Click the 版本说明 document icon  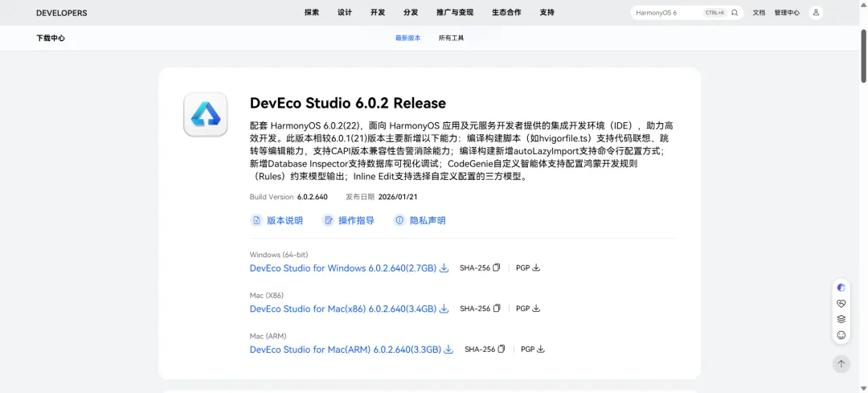(256, 220)
